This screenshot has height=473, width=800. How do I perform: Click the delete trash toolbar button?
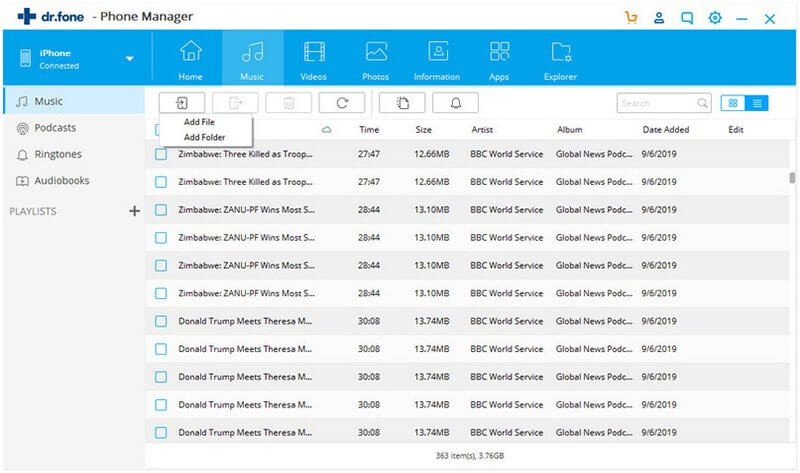click(289, 103)
